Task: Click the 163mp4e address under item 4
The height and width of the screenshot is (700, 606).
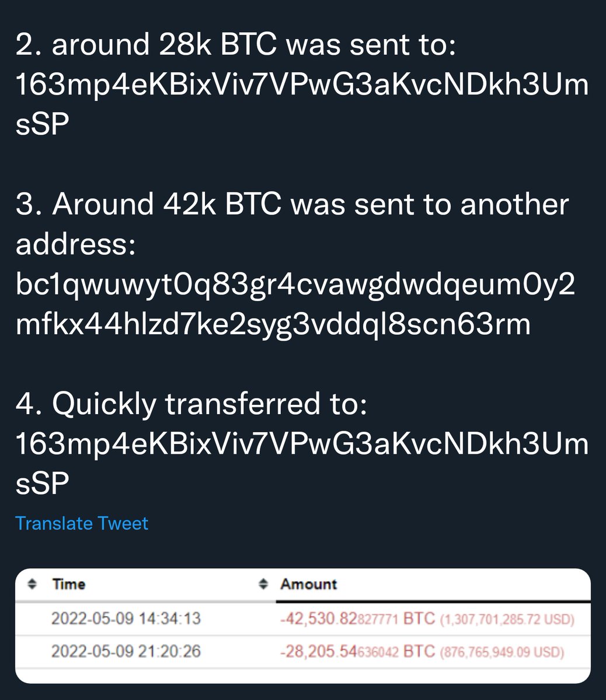Action: coord(302,444)
